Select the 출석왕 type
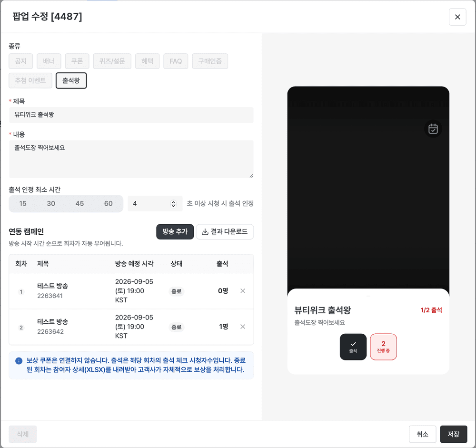 71,80
